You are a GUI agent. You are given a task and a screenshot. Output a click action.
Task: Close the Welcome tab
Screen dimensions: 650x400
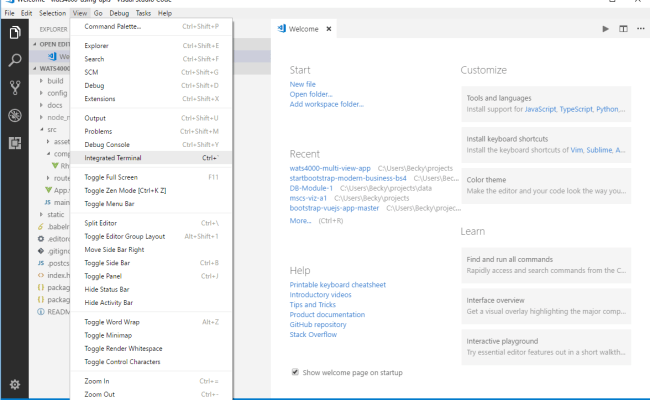point(329,29)
